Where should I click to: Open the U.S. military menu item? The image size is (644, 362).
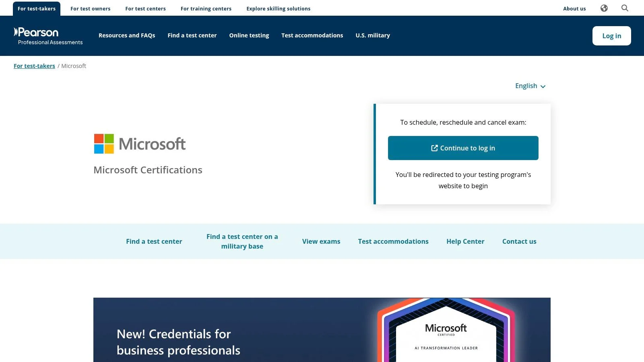pyautogui.click(x=373, y=35)
